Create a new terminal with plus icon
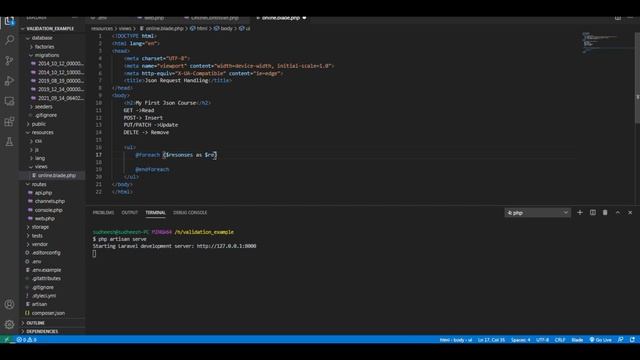This screenshot has width=640, height=360. (x=580, y=213)
